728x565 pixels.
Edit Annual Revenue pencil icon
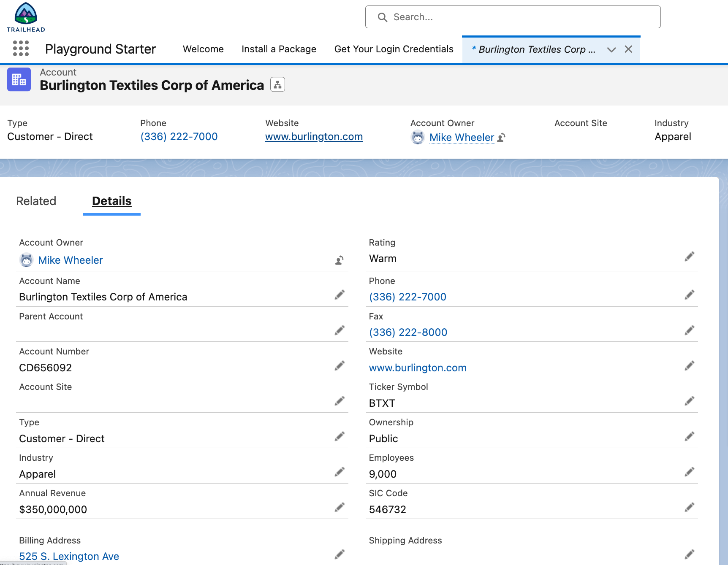tap(340, 507)
